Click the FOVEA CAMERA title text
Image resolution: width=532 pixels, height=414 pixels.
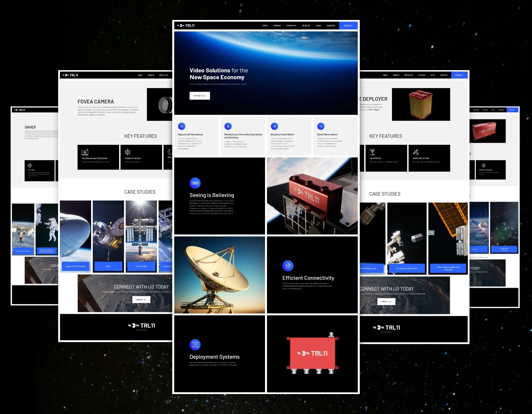(96, 102)
